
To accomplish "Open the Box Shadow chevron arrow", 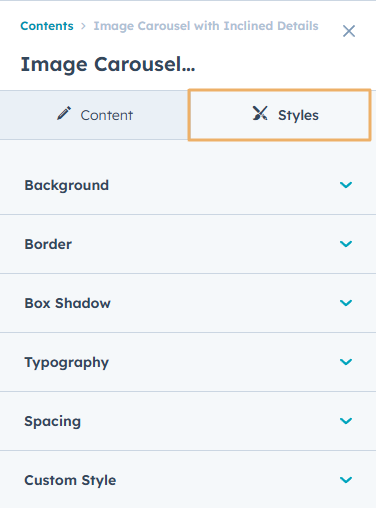I will click(x=346, y=303).
